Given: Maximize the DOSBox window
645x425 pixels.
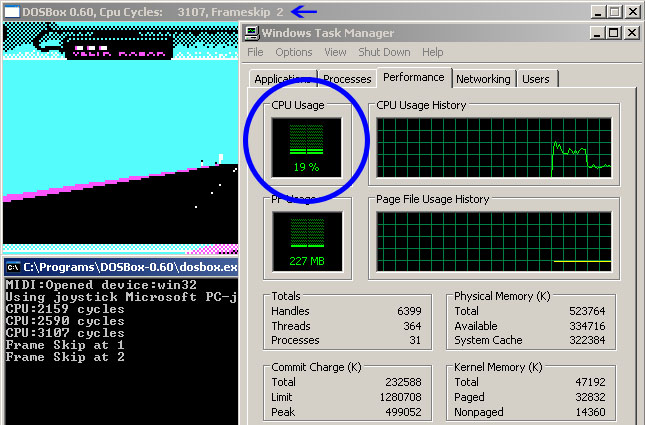Looking at the screenshot, I should click(614, 12).
